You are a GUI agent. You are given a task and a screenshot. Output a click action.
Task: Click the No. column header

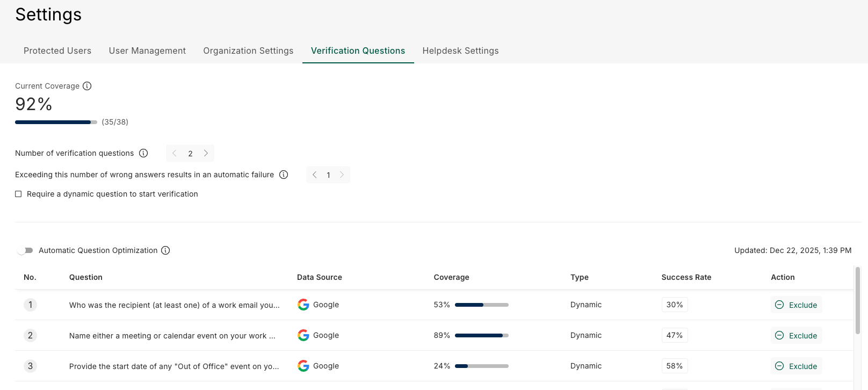(30, 277)
